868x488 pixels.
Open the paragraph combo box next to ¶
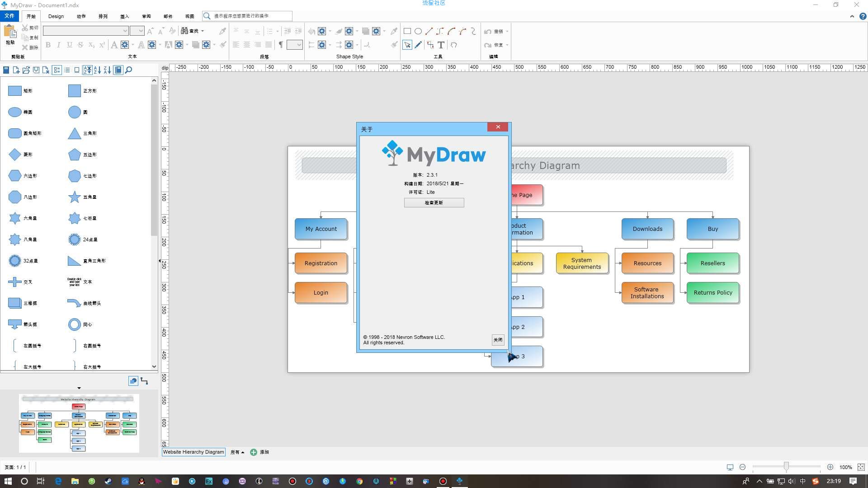(294, 45)
